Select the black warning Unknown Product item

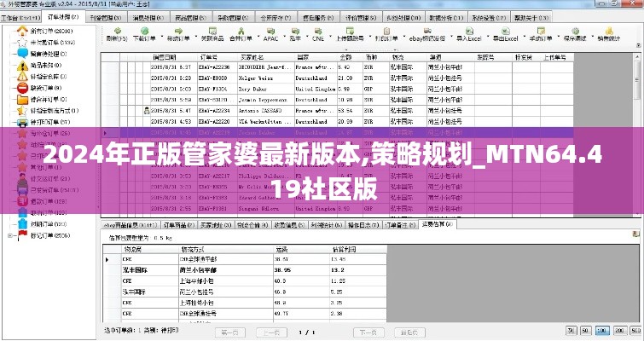point(39,66)
